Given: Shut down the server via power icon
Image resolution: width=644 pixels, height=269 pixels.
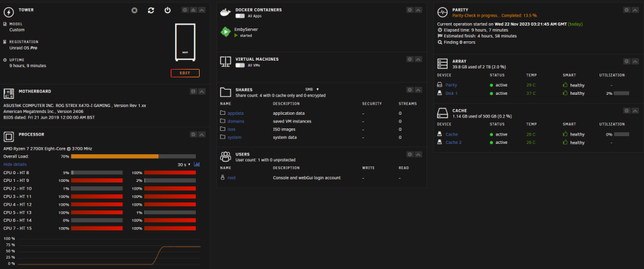Looking at the screenshot, I should pos(167,10).
